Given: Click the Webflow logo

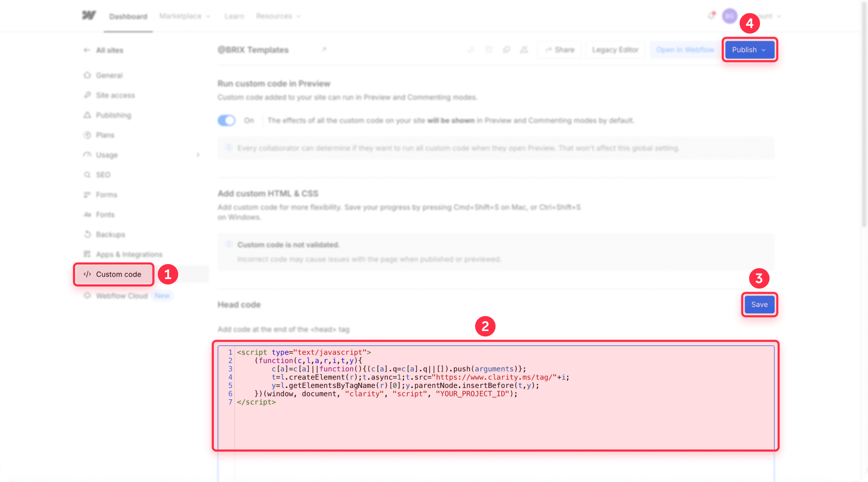Looking at the screenshot, I should tap(89, 15).
